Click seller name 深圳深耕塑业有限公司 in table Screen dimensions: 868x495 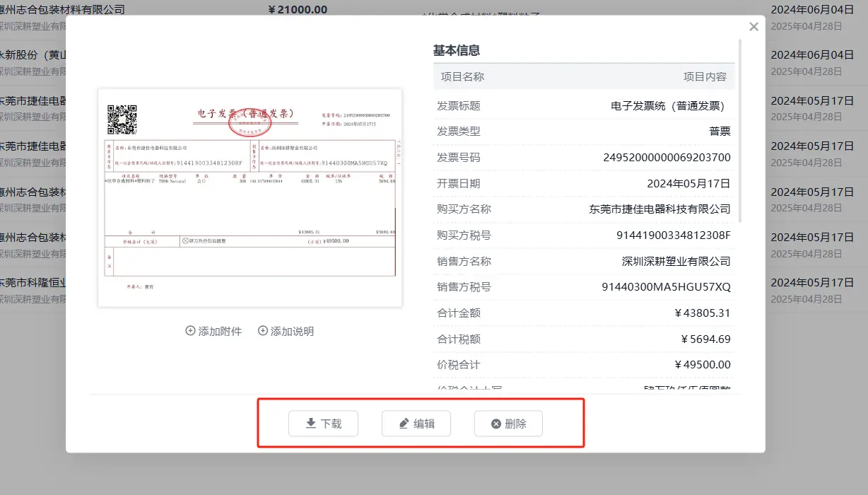point(676,261)
